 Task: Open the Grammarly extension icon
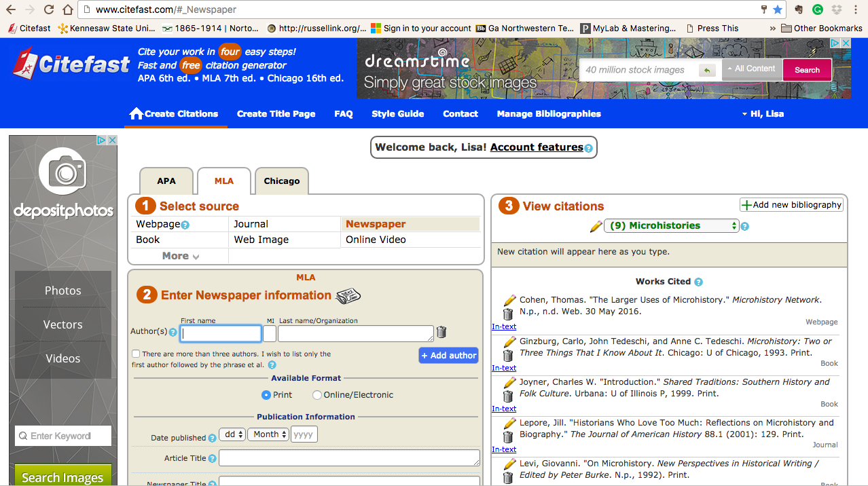click(x=818, y=10)
